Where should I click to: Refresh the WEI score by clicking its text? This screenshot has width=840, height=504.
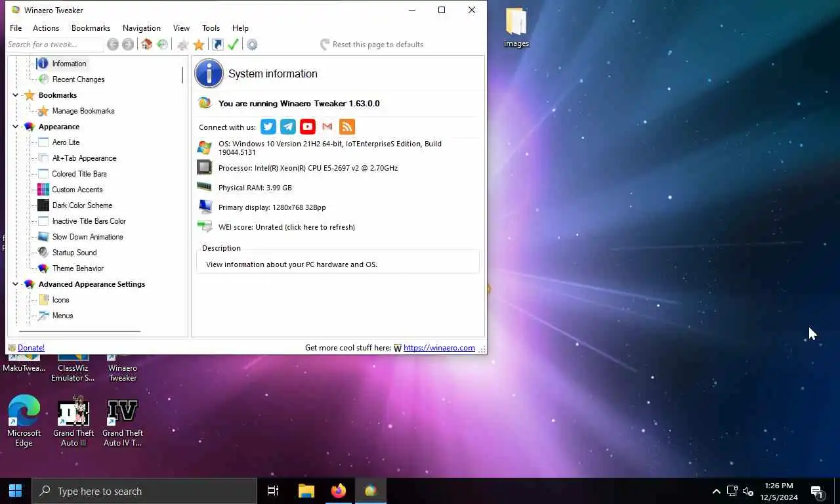click(x=287, y=227)
